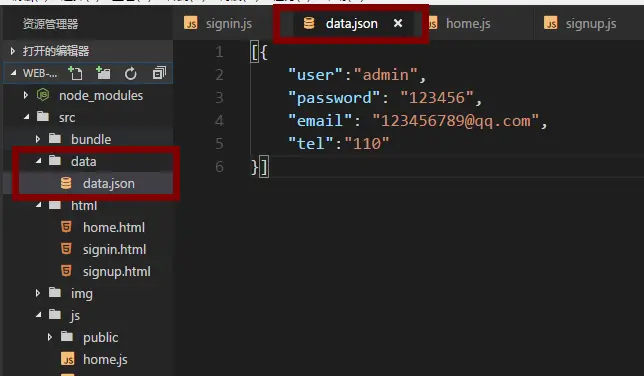Image resolution: width=644 pixels, height=376 pixels.
Task: Expand the node_modules folder arrow
Action: point(26,95)
